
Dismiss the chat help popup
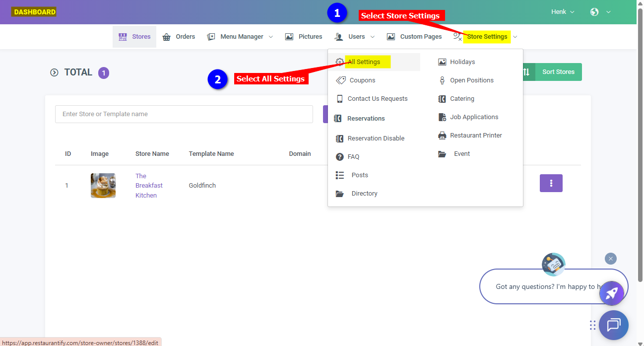coord(611,259)
